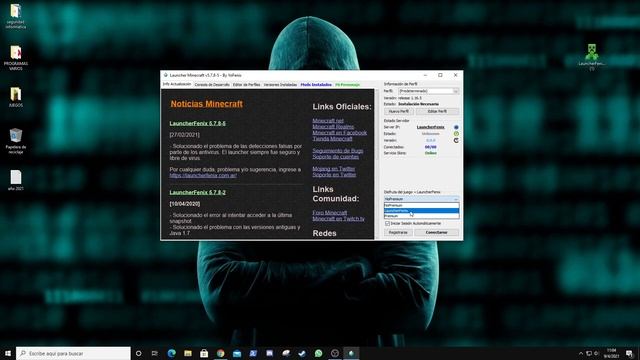Open WhatsApp from the taskbar

coord(318,353)
